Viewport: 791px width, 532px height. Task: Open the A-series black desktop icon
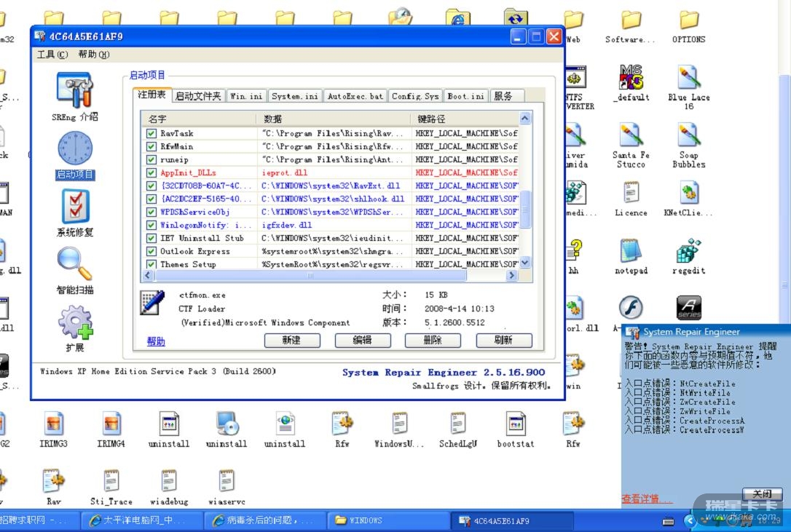(688, 308)
